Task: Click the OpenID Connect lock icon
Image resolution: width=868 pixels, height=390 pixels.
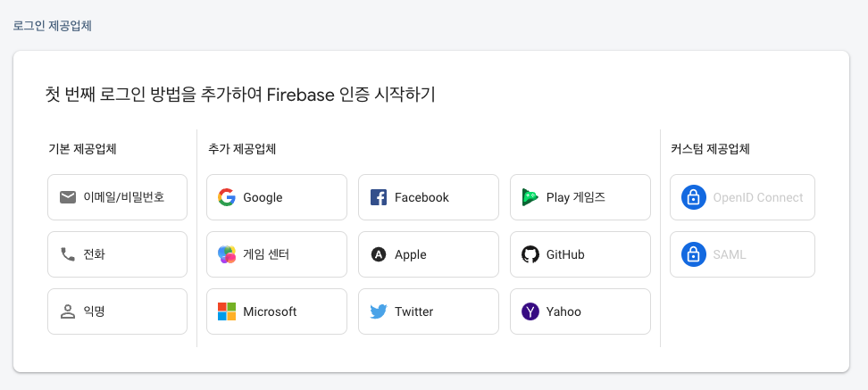Action: coord(693,197)
